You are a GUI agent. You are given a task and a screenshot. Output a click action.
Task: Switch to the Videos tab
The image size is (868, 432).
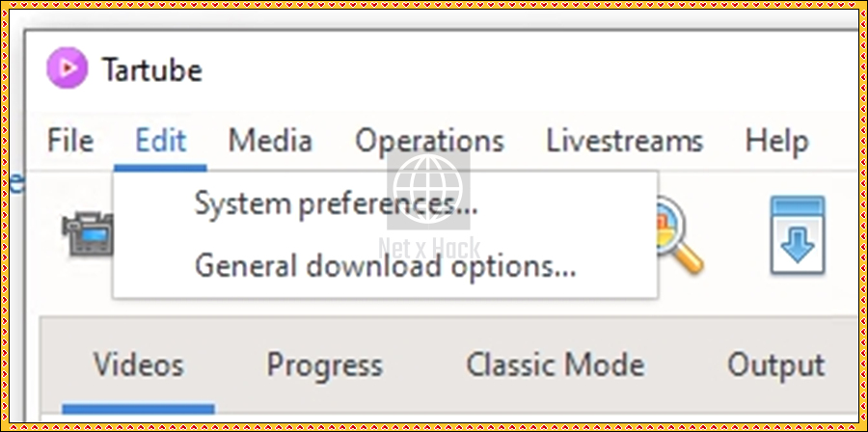tap(138, 365)
